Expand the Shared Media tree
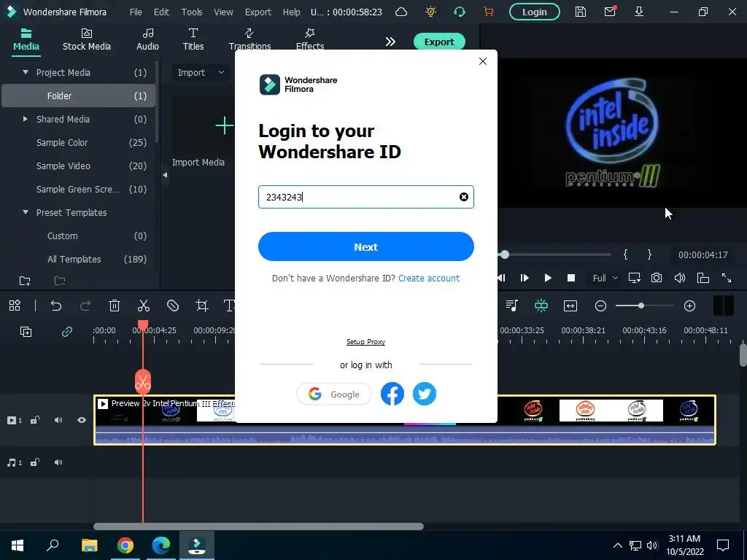Image resolution: width=747 pixels, height=560 pixels. [26, 119]
